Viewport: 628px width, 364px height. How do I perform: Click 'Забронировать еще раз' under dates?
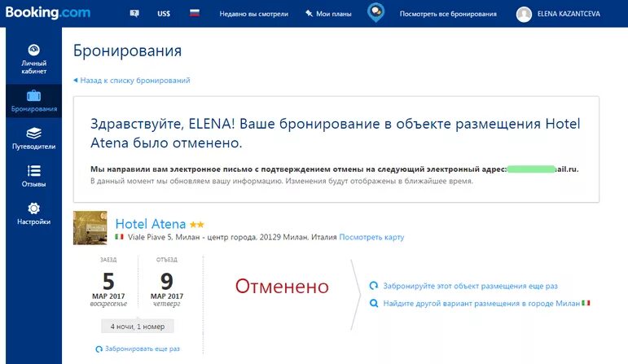pyautogui.click(x=143, y=349)
